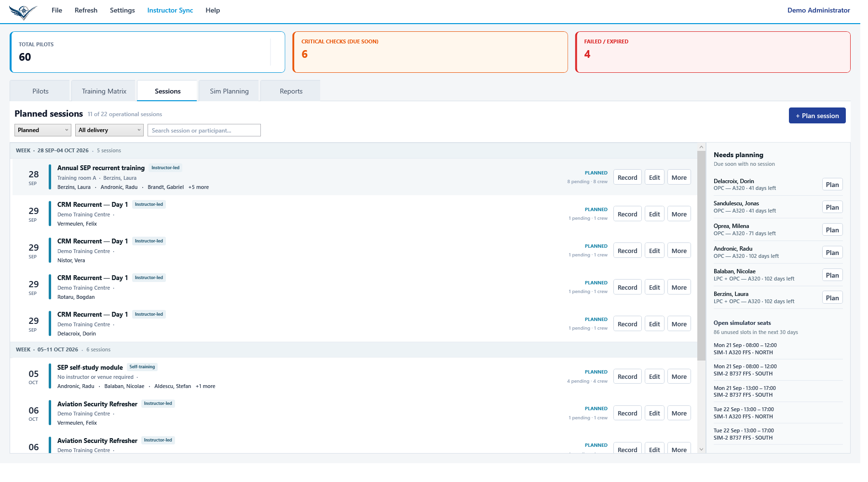Switch to the Training Matrix tab
Image resolution: width=868 pixels, height=482 pixels.
coord(104,91)
